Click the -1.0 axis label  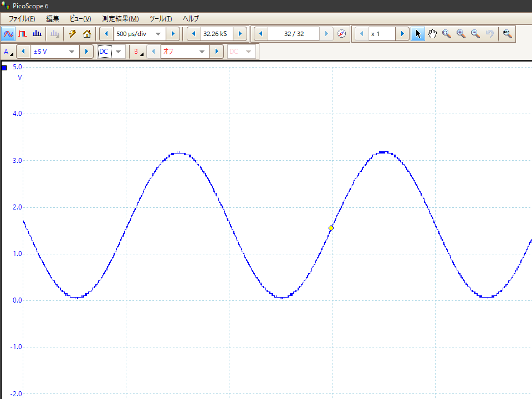16,347
